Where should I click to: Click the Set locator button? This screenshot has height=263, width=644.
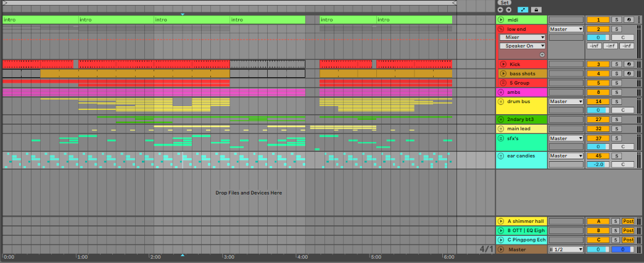pyautogui.click(x=505, y=2)
